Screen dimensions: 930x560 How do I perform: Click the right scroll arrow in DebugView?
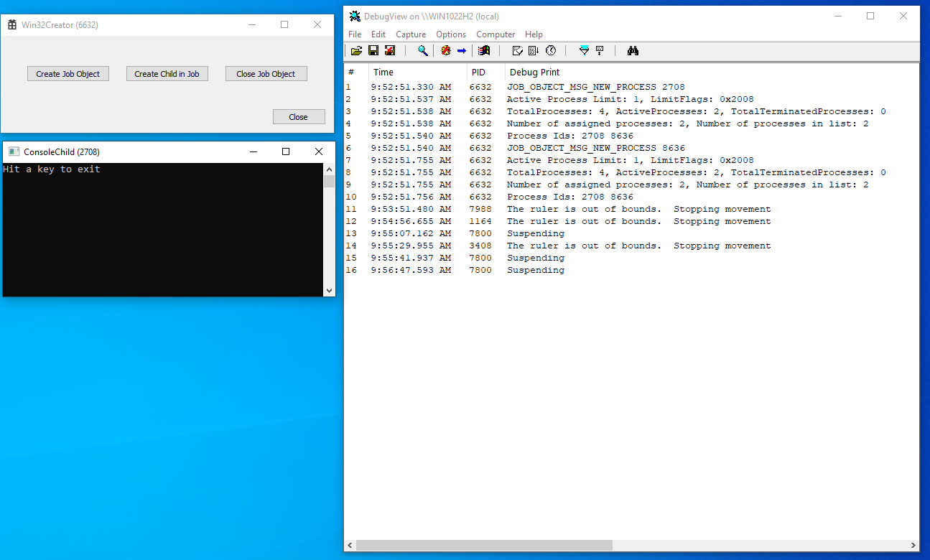click(x=913, y=545)
